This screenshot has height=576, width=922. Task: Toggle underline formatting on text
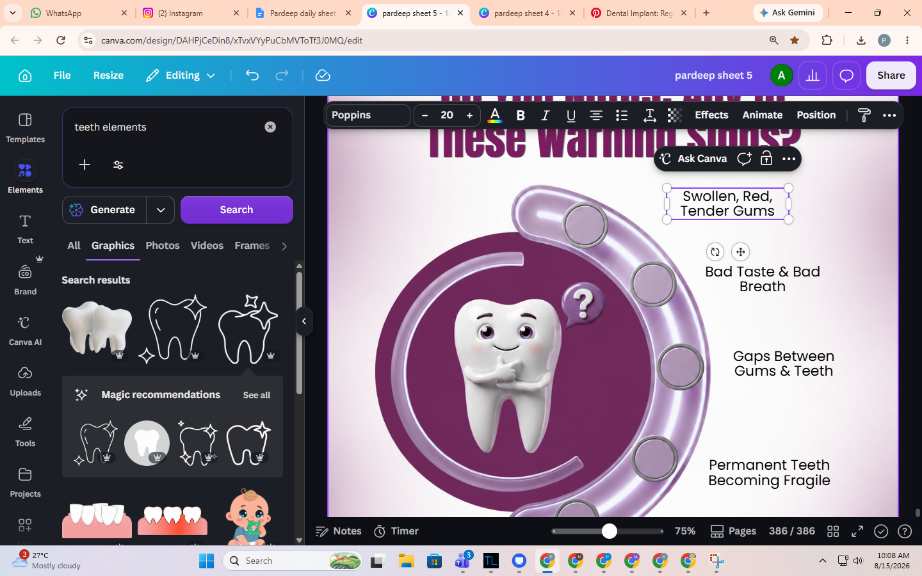tap(570, 115)
